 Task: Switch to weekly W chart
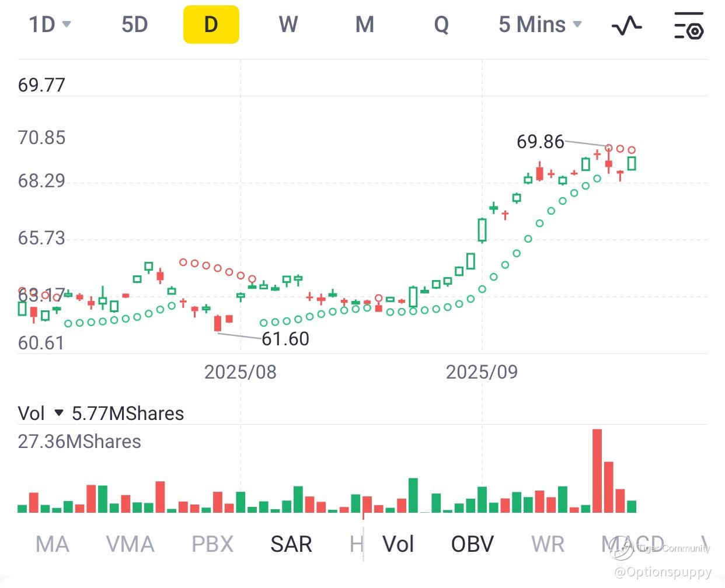288,24
